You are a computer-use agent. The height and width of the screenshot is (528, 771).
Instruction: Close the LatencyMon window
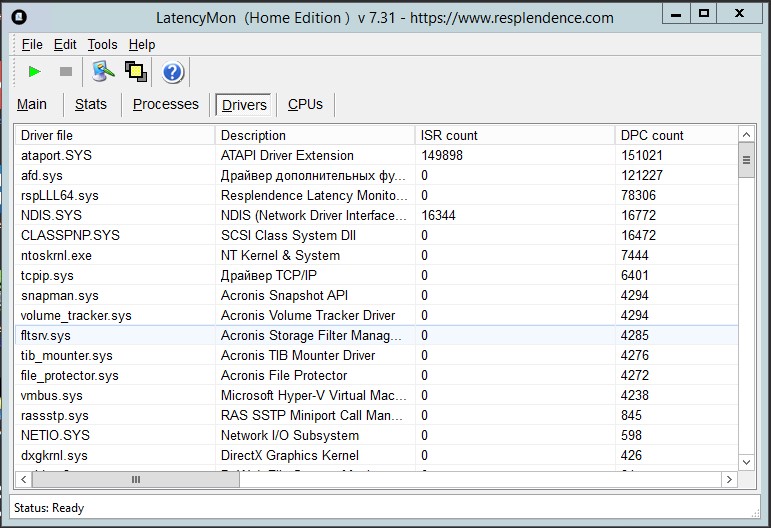tap(740, 13)
